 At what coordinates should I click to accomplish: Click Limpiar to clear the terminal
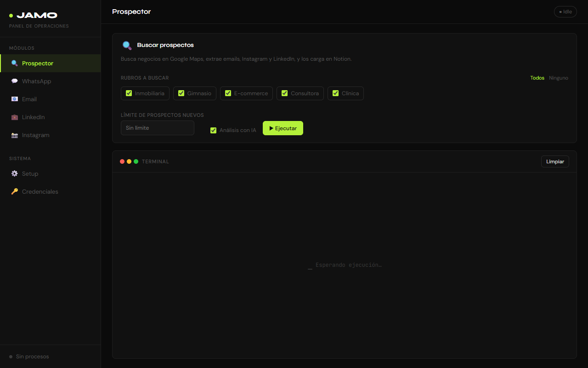point(554,161)
